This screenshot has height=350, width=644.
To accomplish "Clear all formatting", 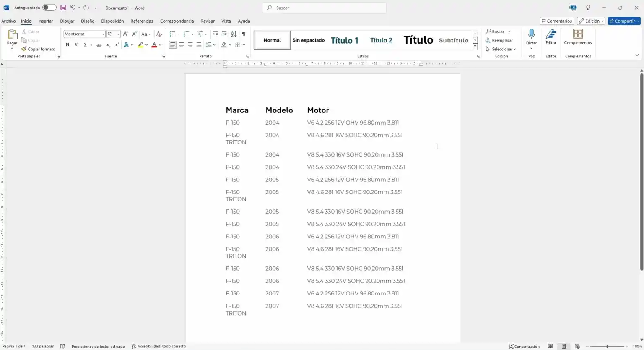I will (159, 34).
